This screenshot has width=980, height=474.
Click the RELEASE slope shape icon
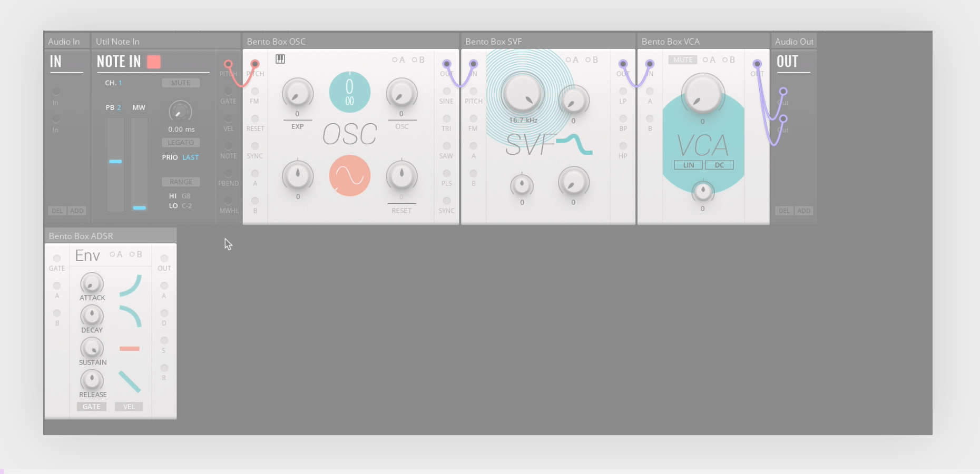tap(130, 382)
